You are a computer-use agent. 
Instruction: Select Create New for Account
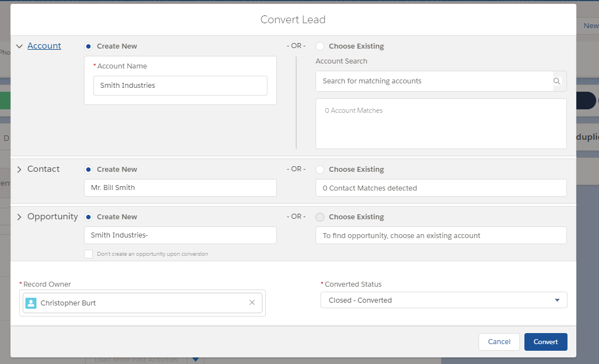tap(88, 46)
